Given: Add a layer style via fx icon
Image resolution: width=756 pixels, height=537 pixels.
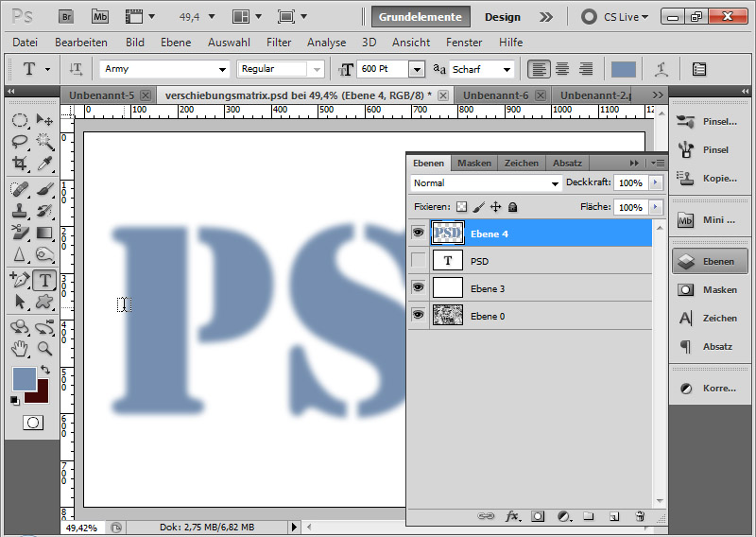Looking at the screenshot, I should point(513,516).
